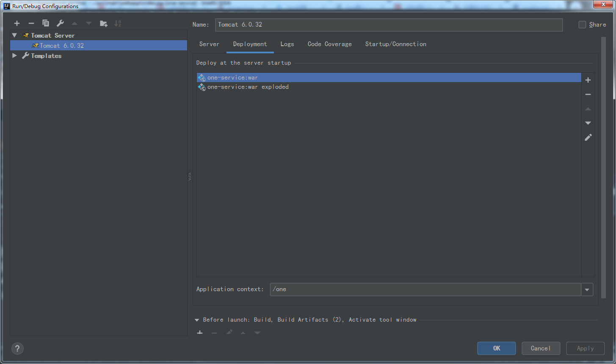Select the Deployment tab

(x=250, y=44)
